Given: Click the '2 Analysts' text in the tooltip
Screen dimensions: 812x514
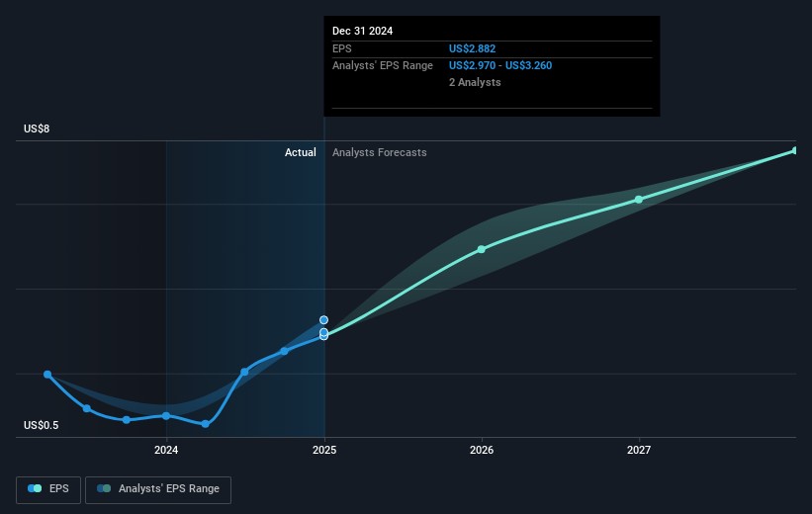Looking at the screenshot, I should coord(475,82).
